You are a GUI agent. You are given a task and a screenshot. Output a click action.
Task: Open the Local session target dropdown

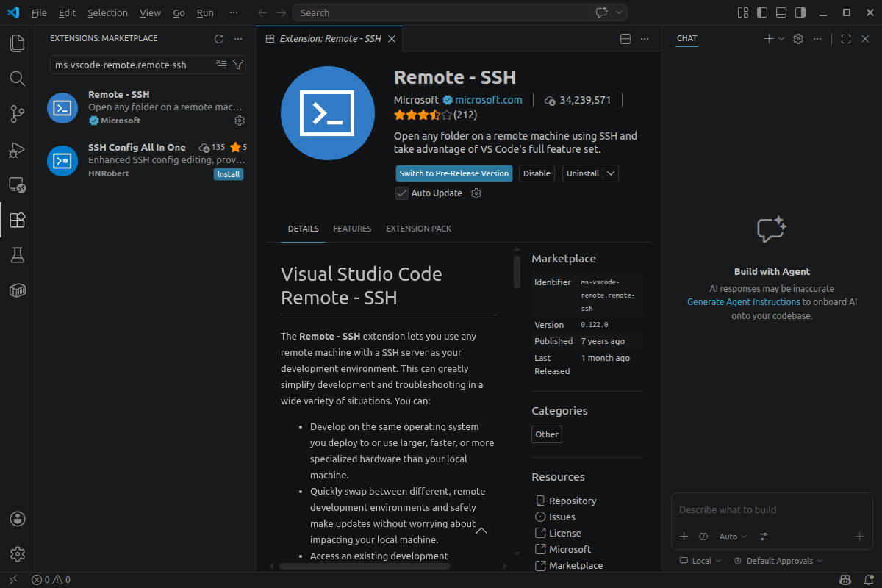pyautogui.click(x=700, y=561)
